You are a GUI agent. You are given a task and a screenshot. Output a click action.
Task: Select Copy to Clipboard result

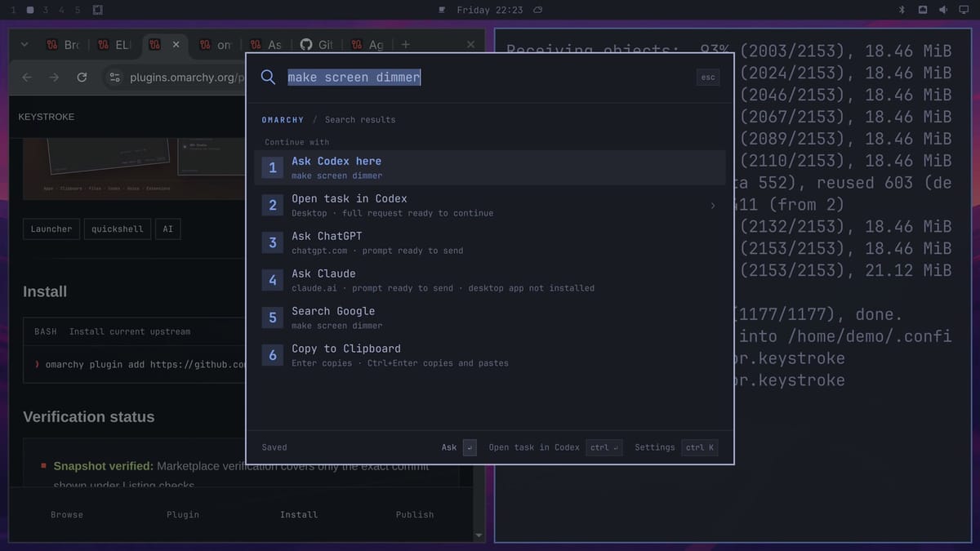(490, 355)
